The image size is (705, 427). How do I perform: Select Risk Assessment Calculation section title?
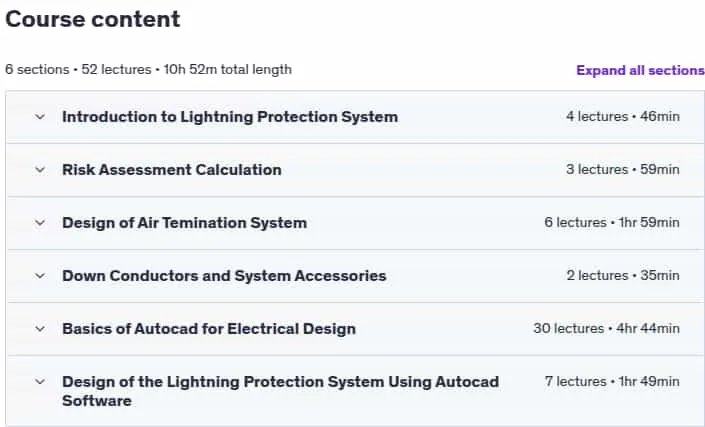[172, 170]
